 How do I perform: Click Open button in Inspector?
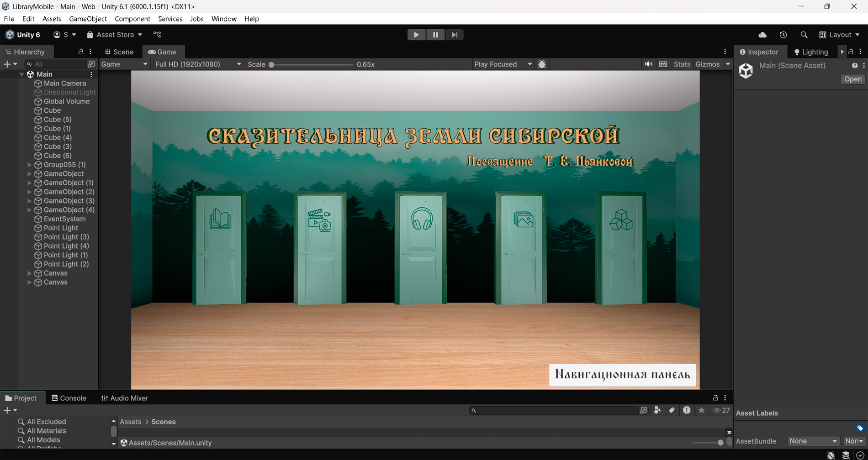coord(852,79)
